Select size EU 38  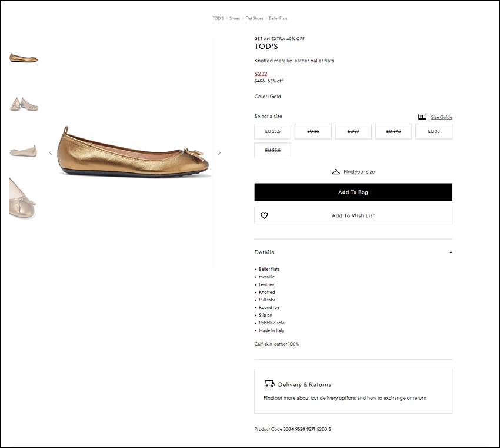point(434,131)
